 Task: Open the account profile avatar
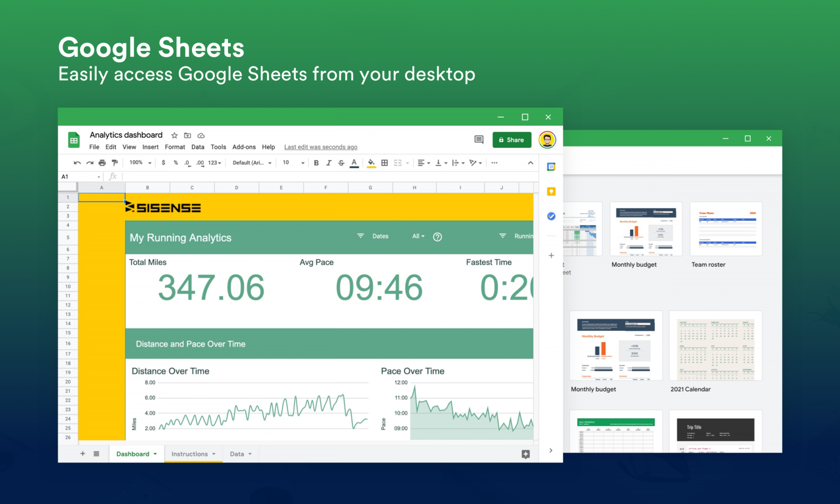click(547, 140)
